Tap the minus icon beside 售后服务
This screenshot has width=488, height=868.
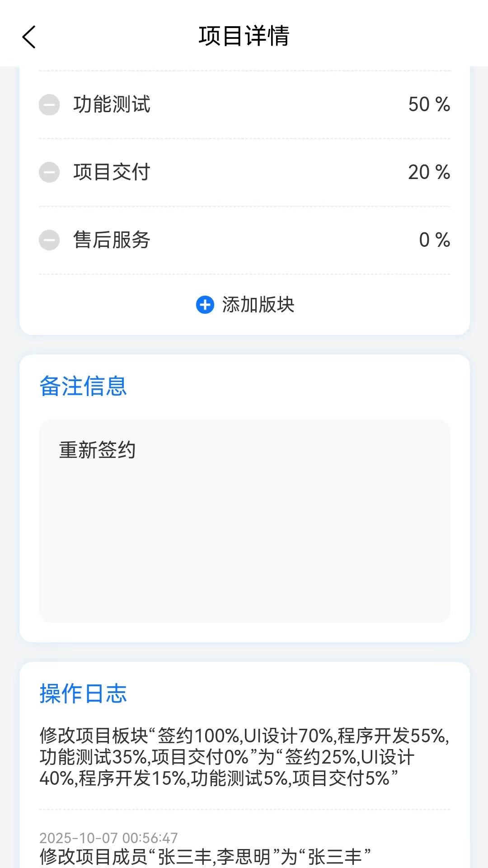pos(49,240)
